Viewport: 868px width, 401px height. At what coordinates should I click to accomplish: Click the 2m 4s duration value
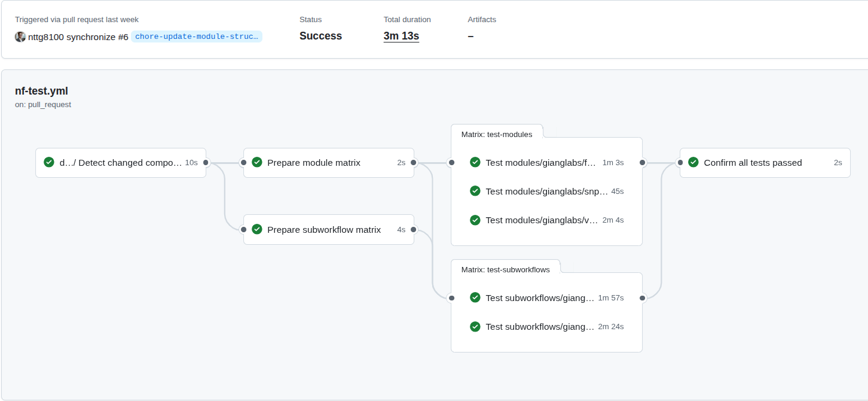pos(613,220)
